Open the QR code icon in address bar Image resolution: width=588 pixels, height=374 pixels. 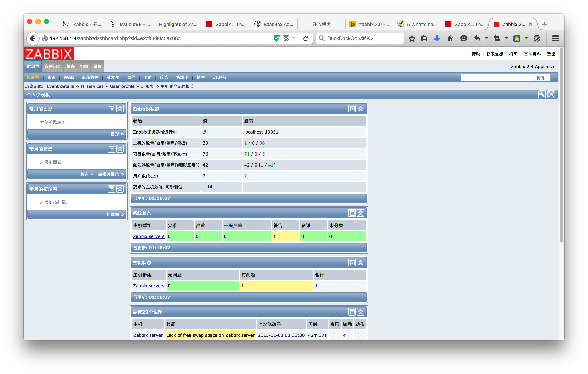(x=286, y=38)
